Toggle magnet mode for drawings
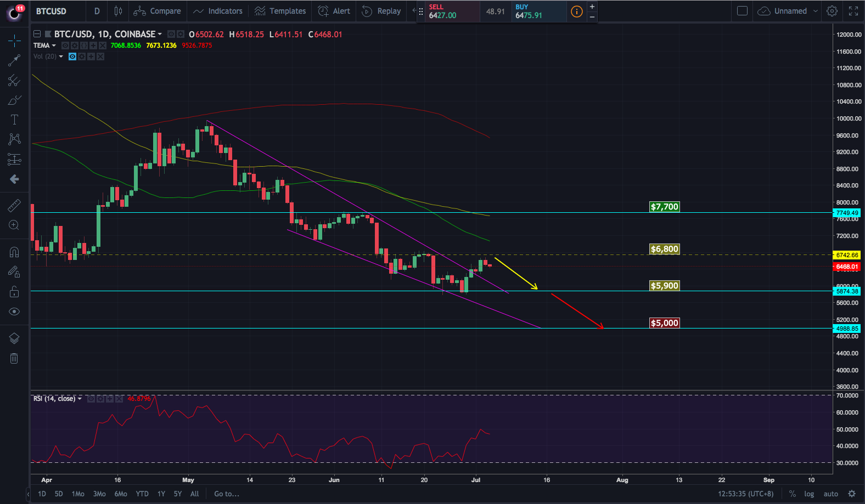865x504 pixels. pos(14,252)
